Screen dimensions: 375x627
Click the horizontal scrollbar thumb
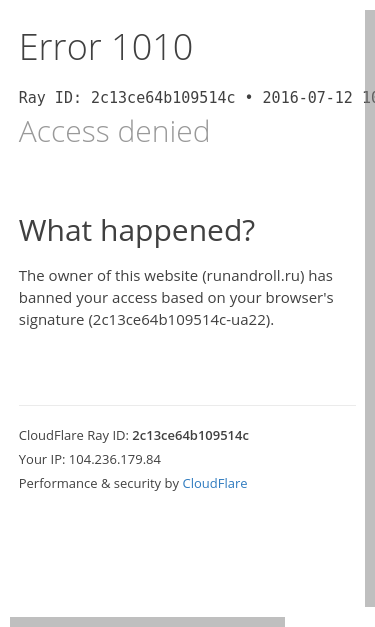pos(148,622)
